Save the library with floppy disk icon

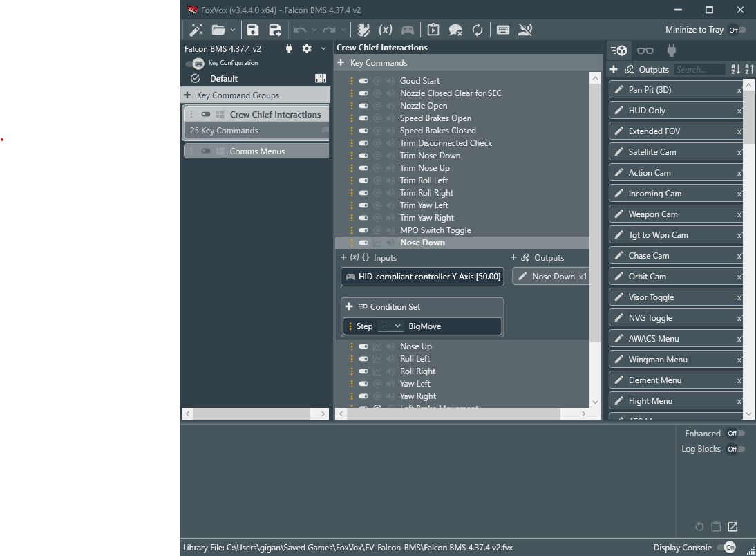pyautogui.click(x=253, y=30)
